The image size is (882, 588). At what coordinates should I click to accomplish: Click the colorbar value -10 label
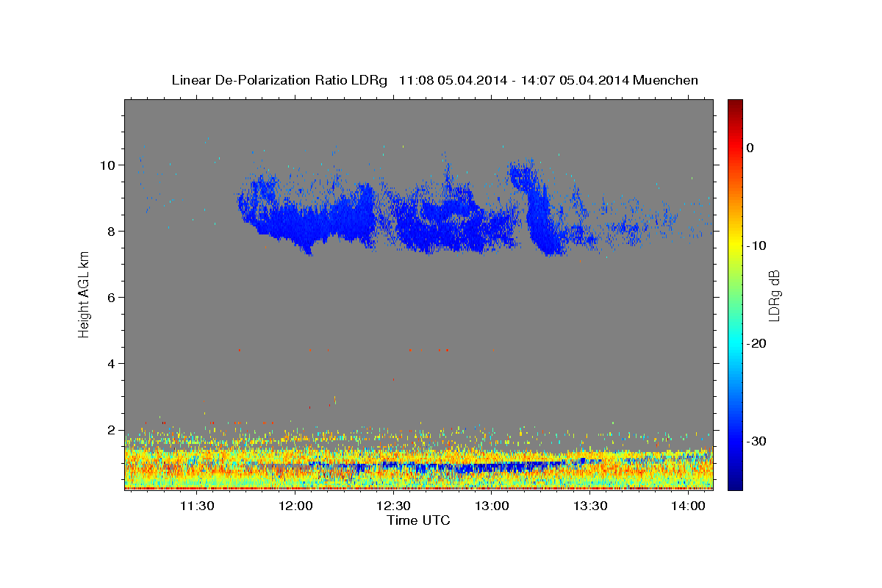756,245
